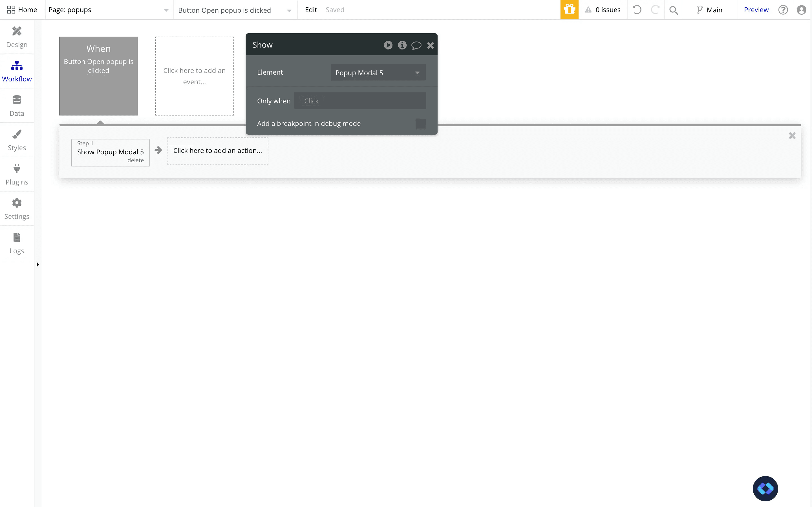This screenshot has width=812, height=507.
Task: Undo the last change
Action: (637, 10)
